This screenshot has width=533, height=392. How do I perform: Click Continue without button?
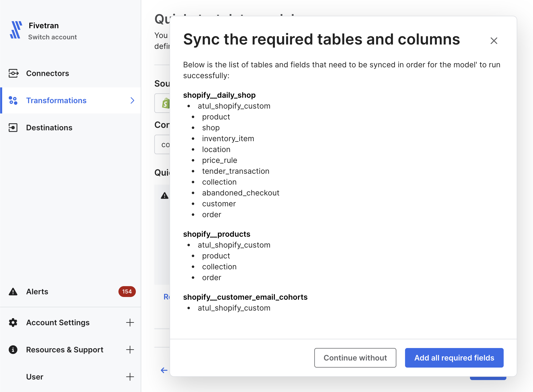(x=355, y=357)
